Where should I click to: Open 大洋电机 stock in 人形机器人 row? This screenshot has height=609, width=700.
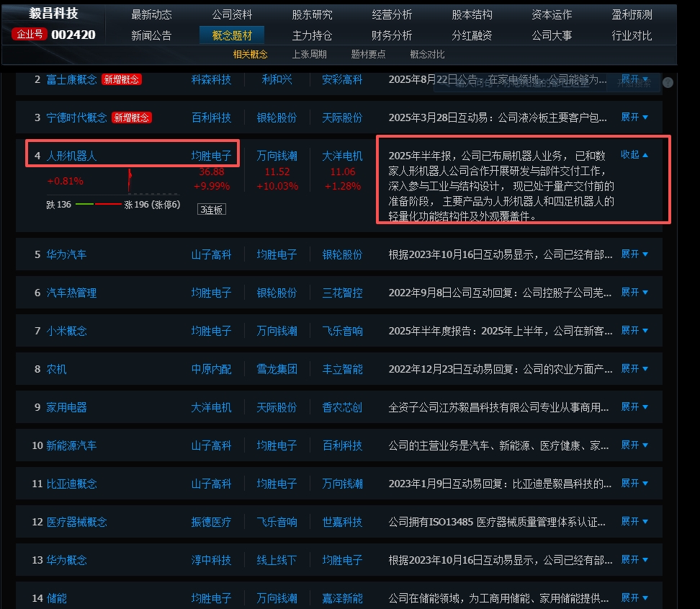342,156
